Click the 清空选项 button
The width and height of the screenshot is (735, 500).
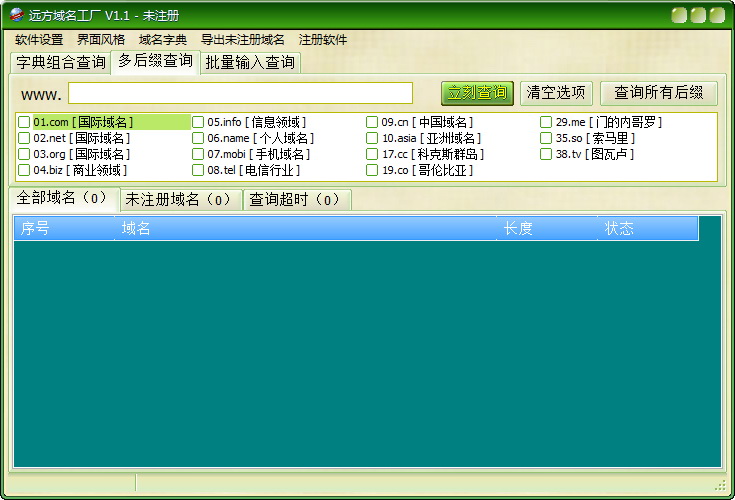pos(556,93)
